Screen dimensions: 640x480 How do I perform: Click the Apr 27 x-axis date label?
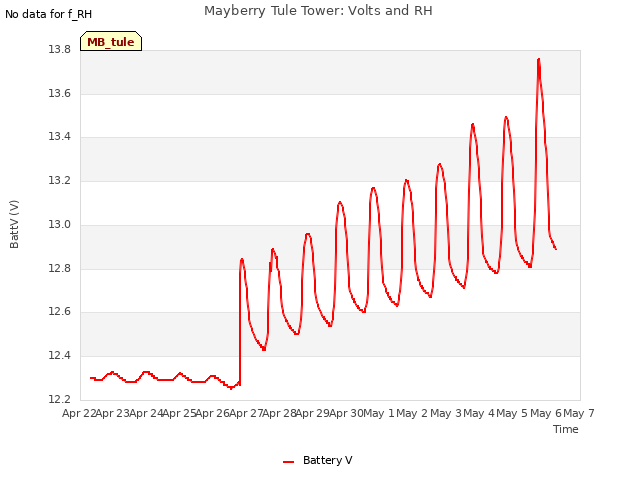pos(246,413)
